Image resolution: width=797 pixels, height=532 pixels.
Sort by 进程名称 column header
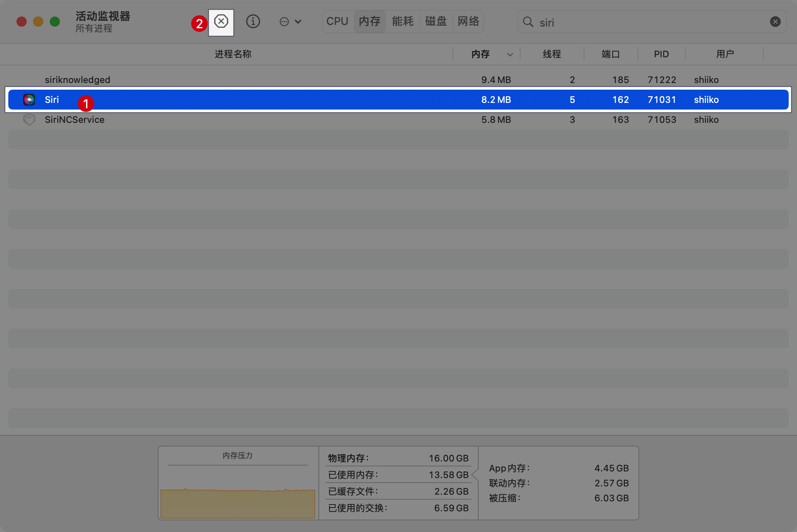(x=233, y=54)
